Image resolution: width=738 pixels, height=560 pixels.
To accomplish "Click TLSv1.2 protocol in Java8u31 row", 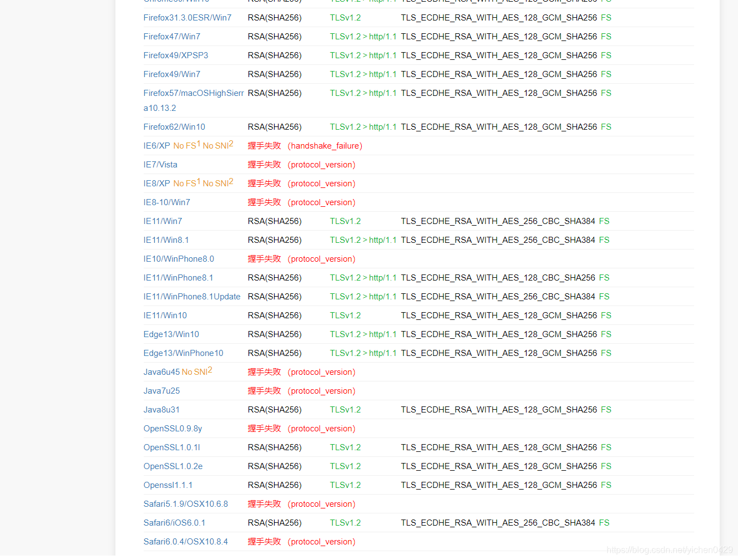I will 345,410.
